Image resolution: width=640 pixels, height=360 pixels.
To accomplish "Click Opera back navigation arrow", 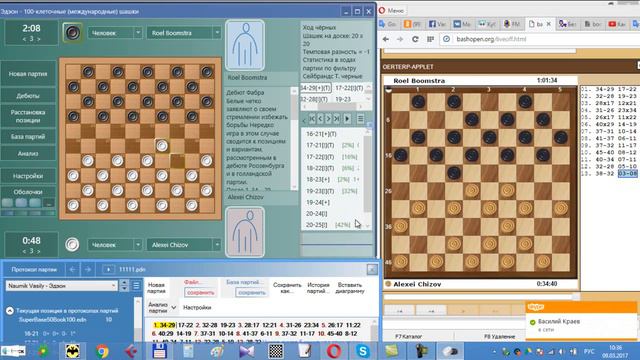I will click(x=386, y=39).
